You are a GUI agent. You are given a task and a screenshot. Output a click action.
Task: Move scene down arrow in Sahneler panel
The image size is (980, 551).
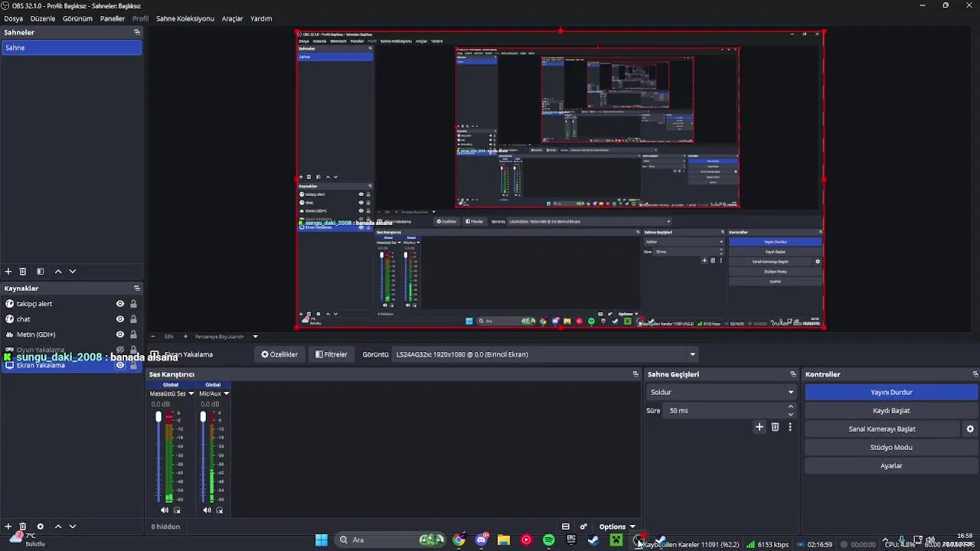(x=73, y=271)
